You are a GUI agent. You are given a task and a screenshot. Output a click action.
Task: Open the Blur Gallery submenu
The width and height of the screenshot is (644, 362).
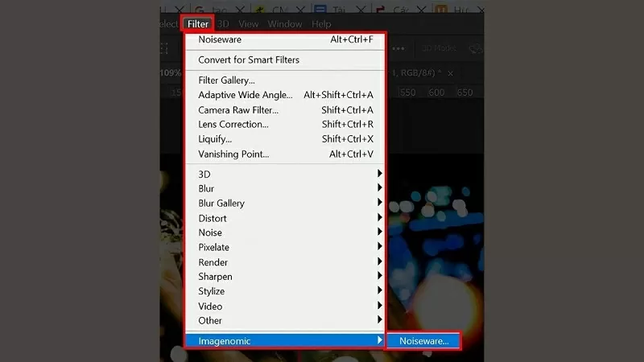pos(221,204)
